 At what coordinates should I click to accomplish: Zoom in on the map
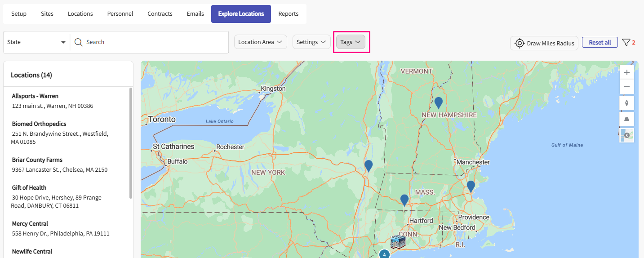(x=626, y=72)
